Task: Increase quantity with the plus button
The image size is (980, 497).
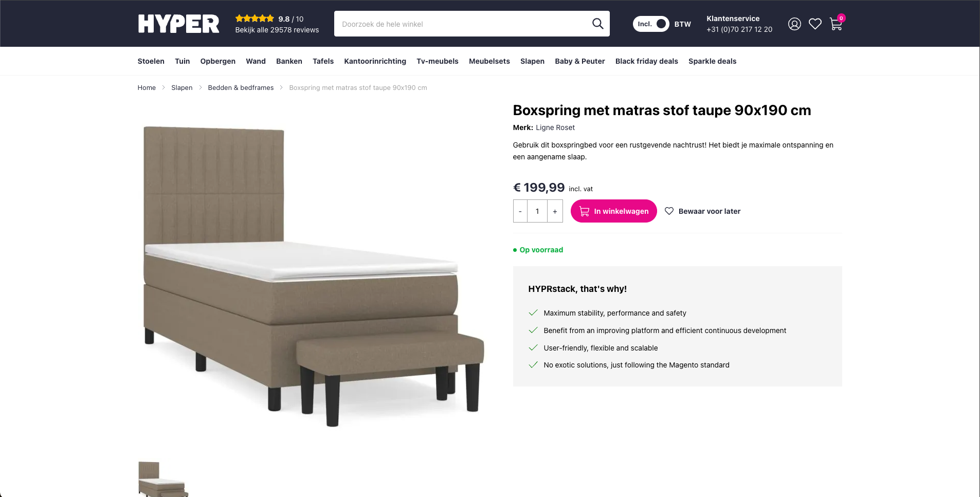Action: coord(555,211)
